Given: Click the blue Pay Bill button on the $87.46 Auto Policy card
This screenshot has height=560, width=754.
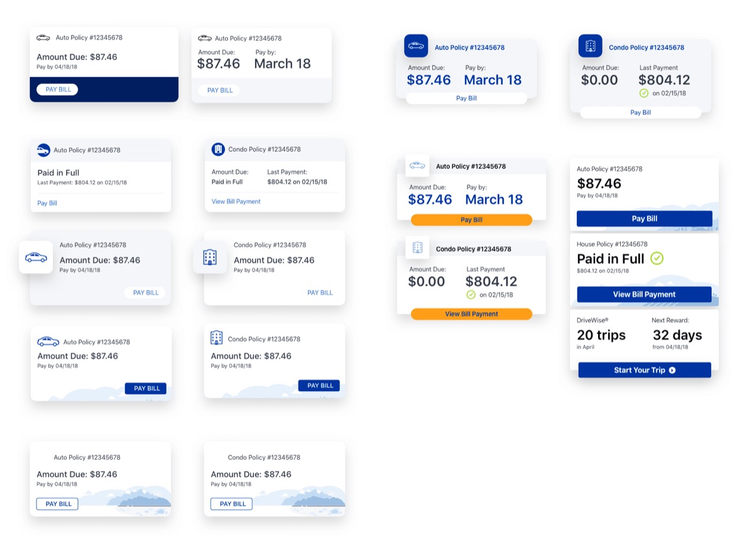Looking at the screenshot, I should (644, 218).
